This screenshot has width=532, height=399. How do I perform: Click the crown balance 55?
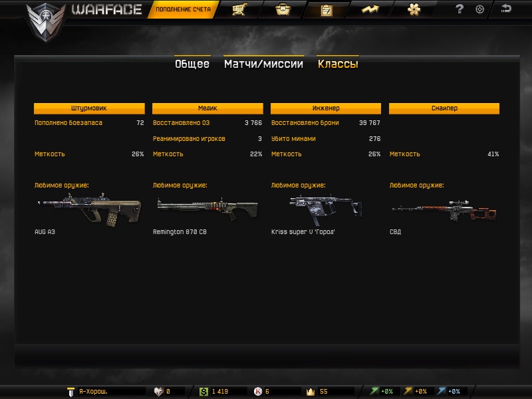point(324,392)
